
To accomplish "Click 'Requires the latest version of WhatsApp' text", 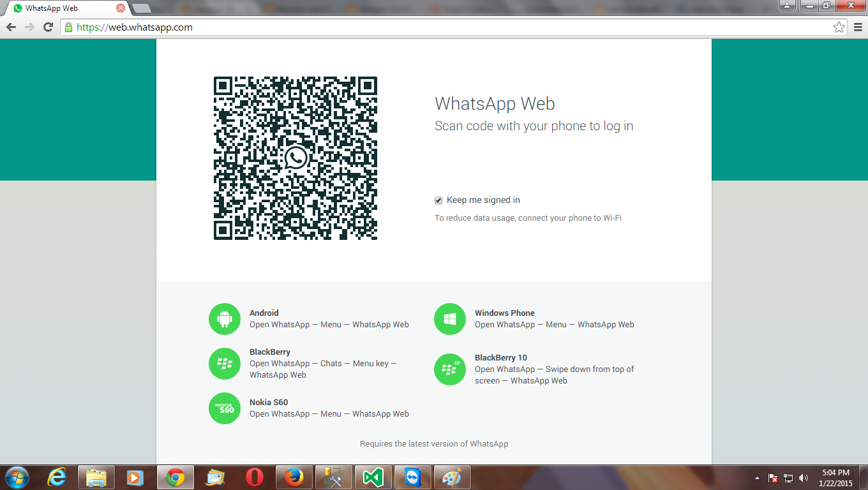I will [x=434, y=444].
